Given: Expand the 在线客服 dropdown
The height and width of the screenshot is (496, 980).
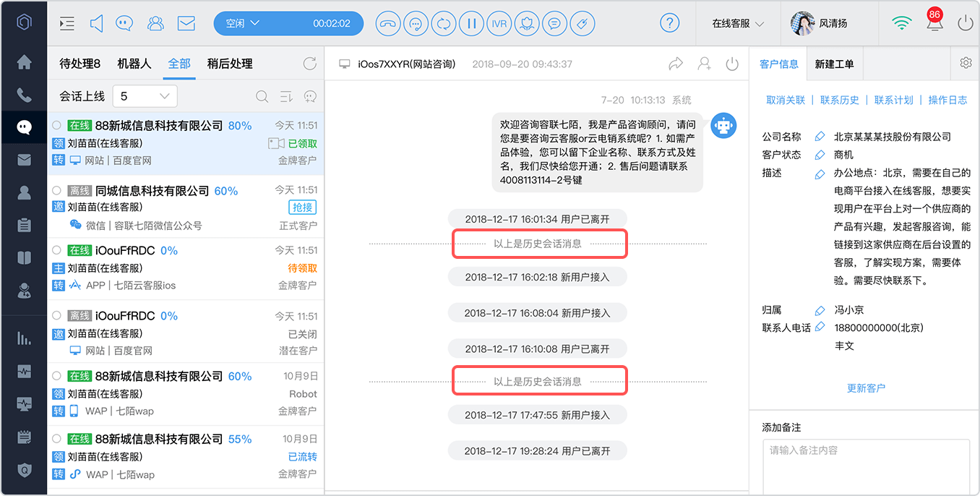Looking at the screenshot, I should [x=738, y=23].
